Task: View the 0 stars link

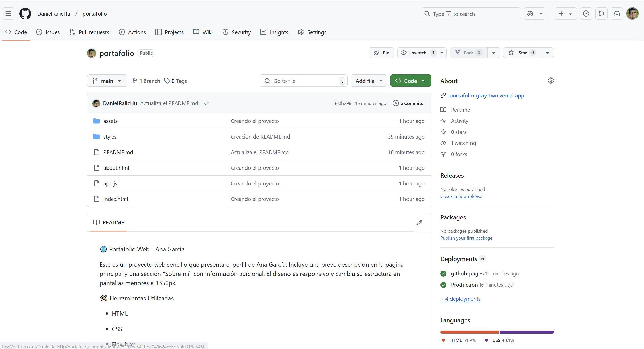Action: click(x=454, y=132)
